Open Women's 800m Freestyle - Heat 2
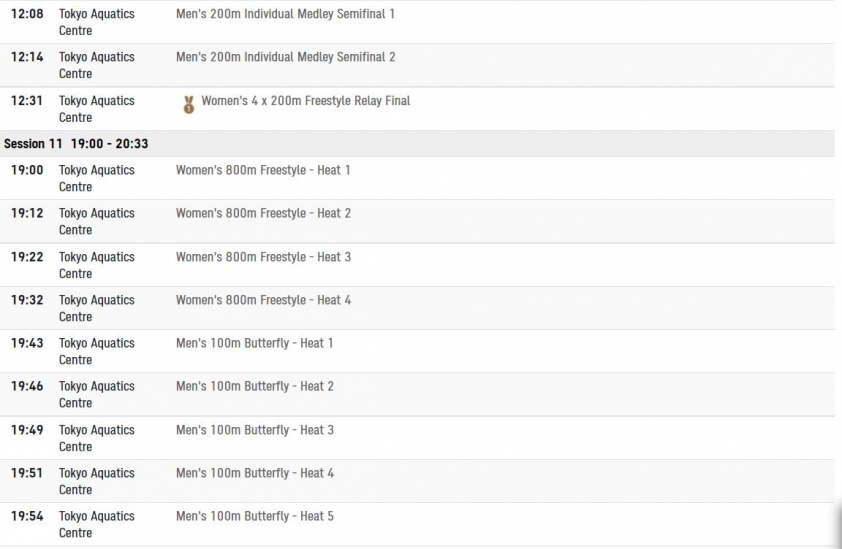The width and height of the screenshot is (842, 549). coord(263,213)
